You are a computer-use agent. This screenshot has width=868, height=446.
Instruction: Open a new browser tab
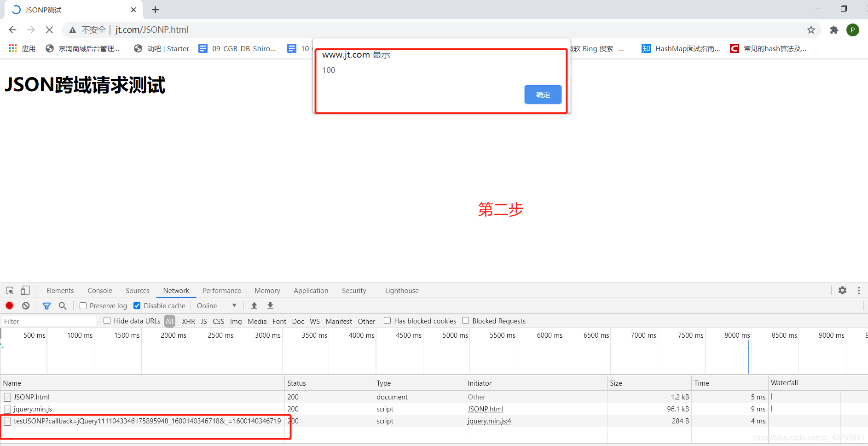click(156, 10)
